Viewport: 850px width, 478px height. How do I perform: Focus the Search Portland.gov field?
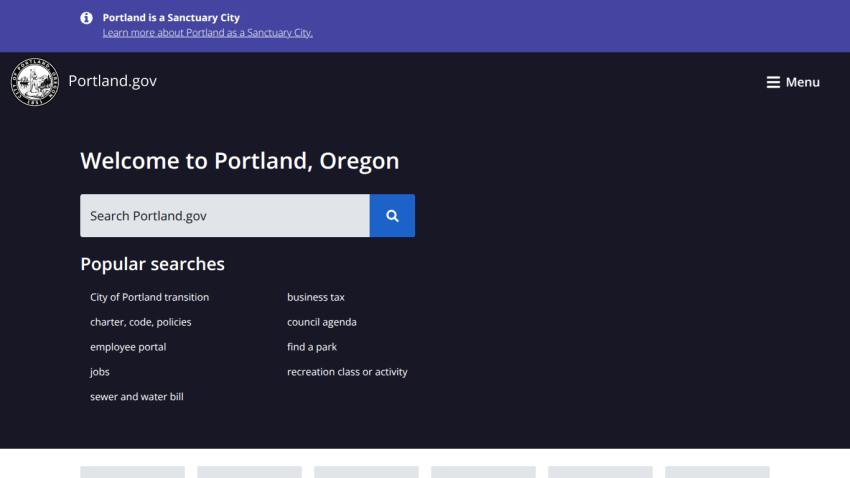[225, 216]
